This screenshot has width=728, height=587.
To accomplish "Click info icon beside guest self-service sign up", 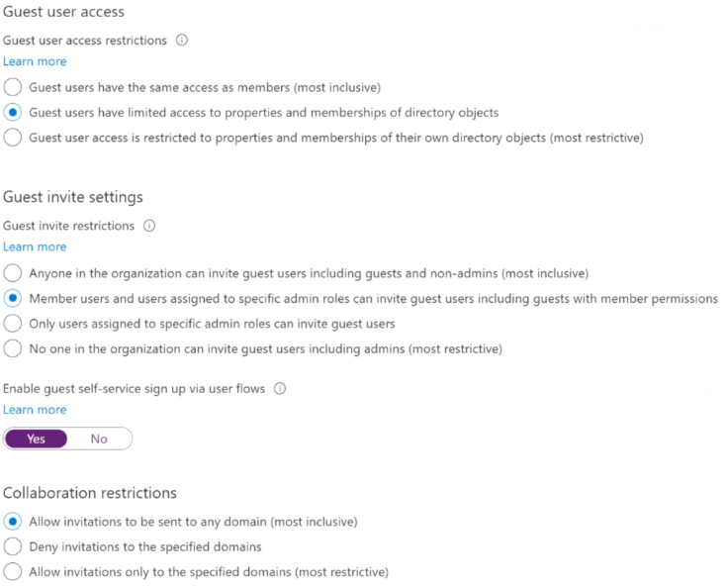I will coord(280,389).
